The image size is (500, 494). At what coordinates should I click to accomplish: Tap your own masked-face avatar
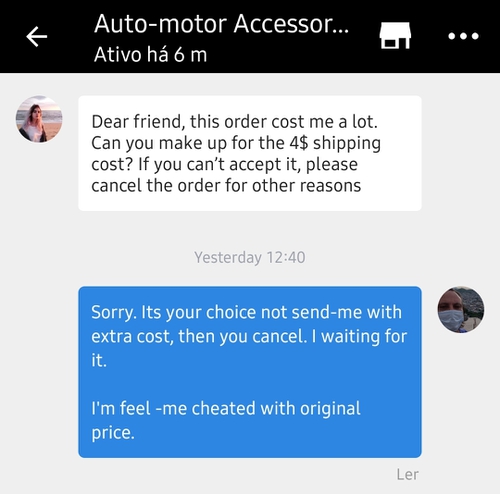pos(461,309)
